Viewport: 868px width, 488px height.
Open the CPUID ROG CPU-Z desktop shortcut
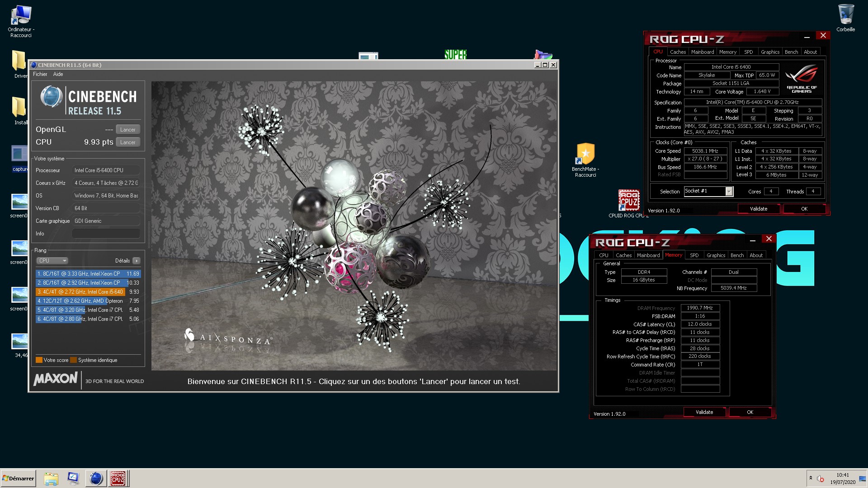tap(628, 203)
